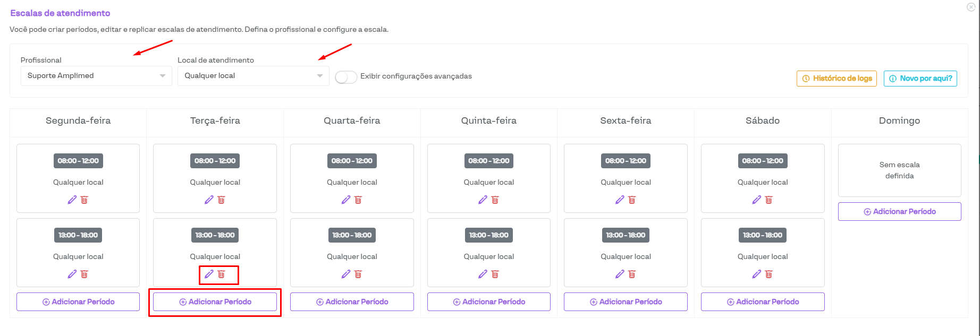Delete Wednesday's 13:00 - 18:00 period
The height and width of the screenshot is (336, 980).
[358, 274]
